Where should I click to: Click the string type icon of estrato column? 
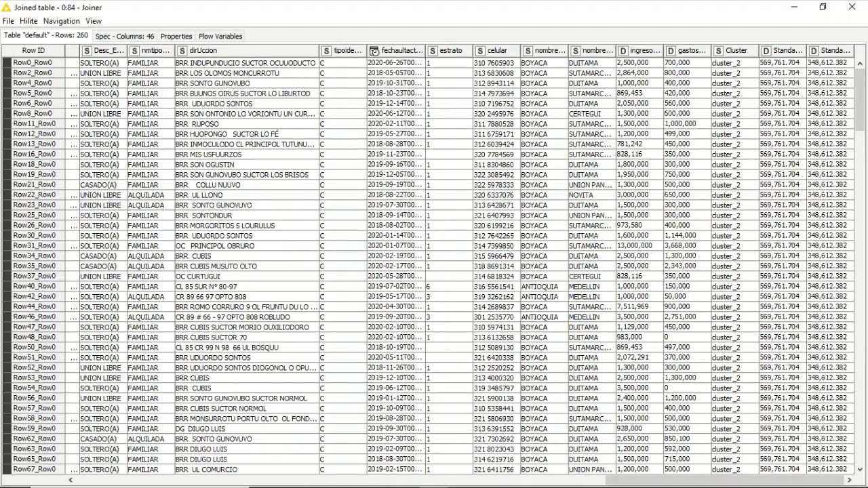433,51
